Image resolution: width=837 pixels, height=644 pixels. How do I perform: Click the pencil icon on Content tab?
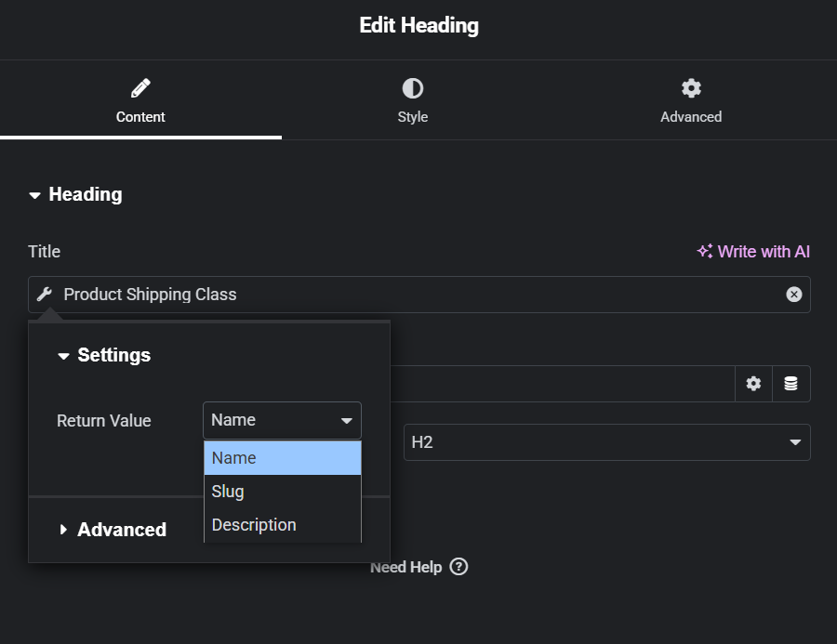[140, 88]
